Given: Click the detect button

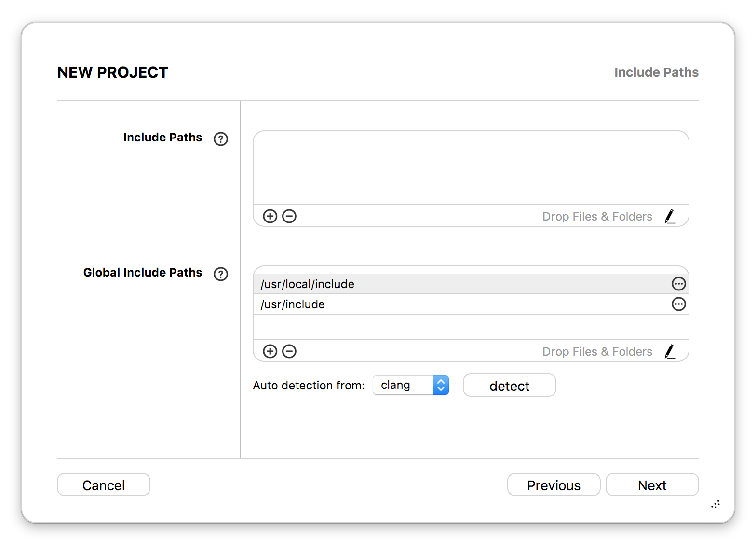Looking at the screenshot, I should (510, 385).
